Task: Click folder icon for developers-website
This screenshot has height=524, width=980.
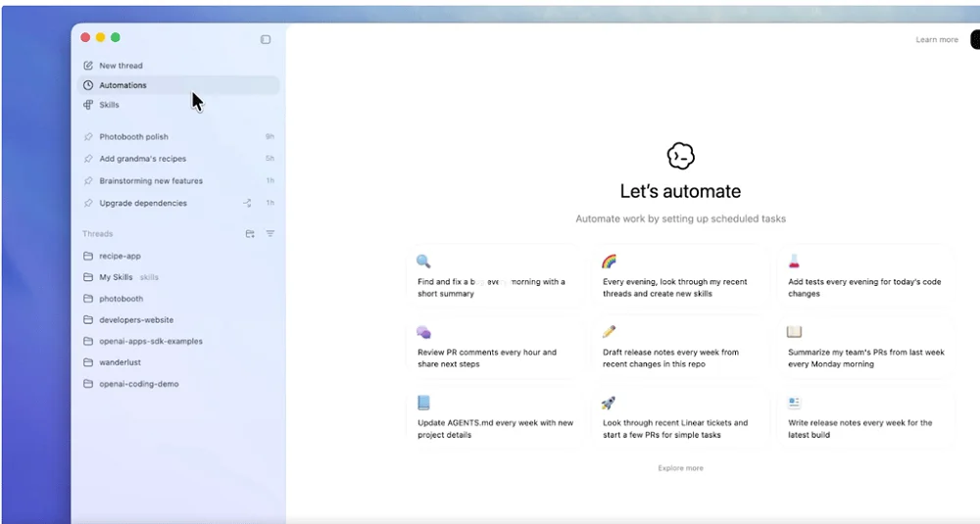Action: [x=88, y=319]
